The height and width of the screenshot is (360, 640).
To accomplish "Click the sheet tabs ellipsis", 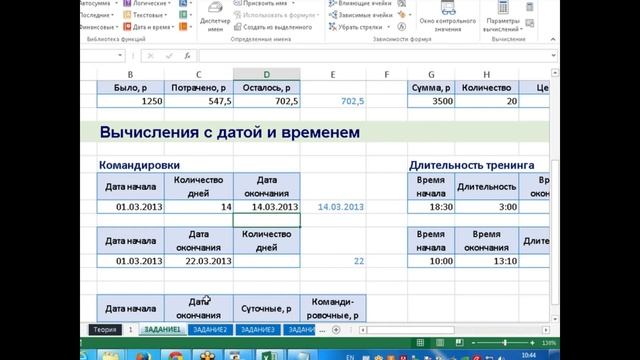I will pos(322,330).
